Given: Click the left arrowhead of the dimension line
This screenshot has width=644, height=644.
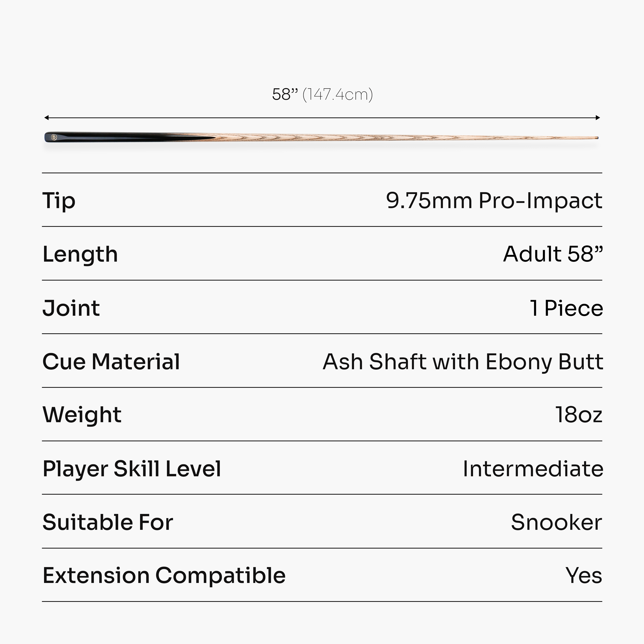Looking at the screenshot, I should point(46,118).
